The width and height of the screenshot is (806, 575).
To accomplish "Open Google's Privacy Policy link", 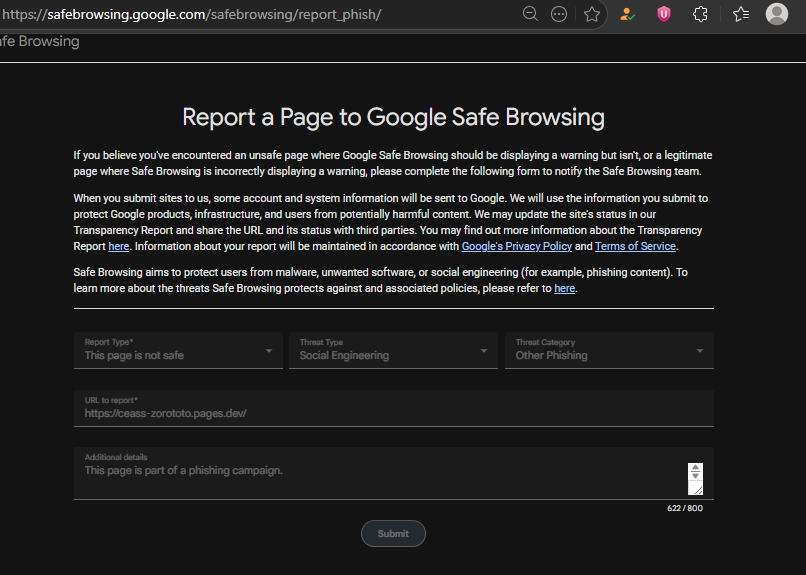I will click(x=517, y=246).
